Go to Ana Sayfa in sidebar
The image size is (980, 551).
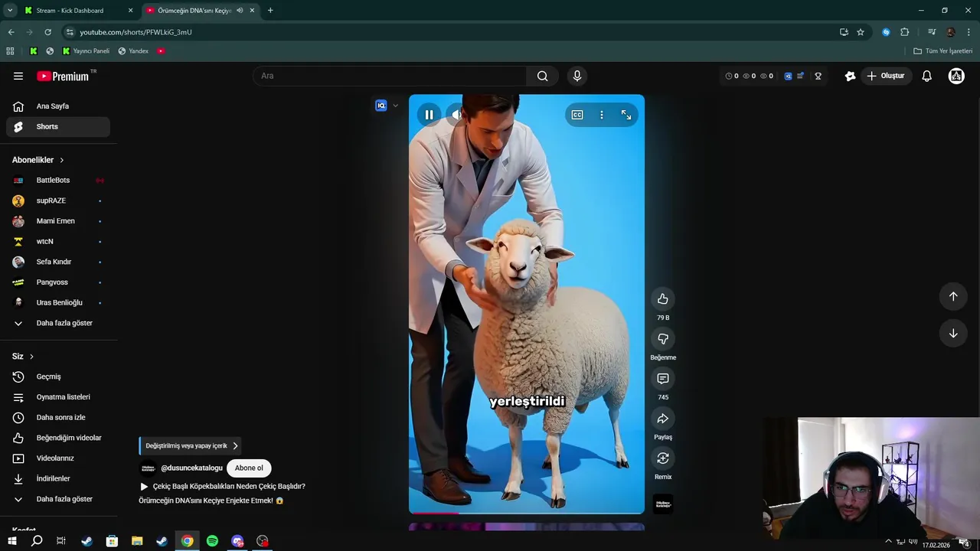click(58, 106)
